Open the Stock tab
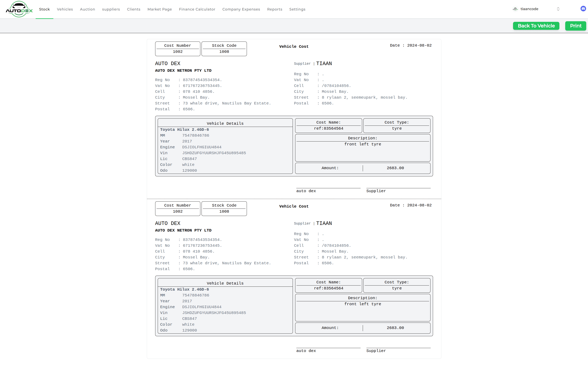The width and height of the screenshot is (588, 382). pos(44,9)
